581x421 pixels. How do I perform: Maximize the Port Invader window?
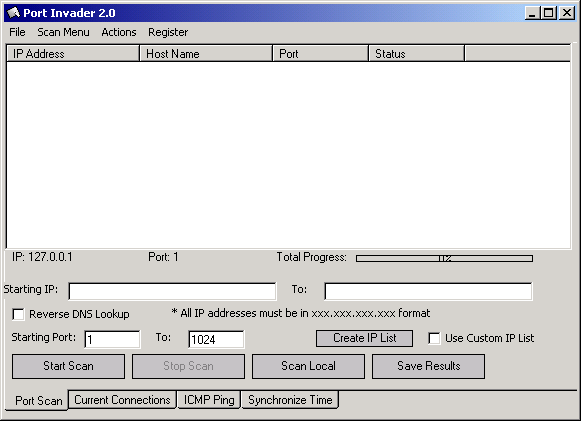[x=549, y=13]
